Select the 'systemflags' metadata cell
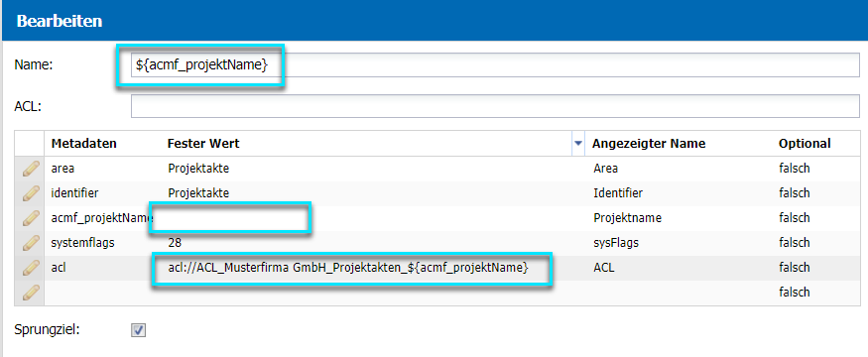 point(82,243)
